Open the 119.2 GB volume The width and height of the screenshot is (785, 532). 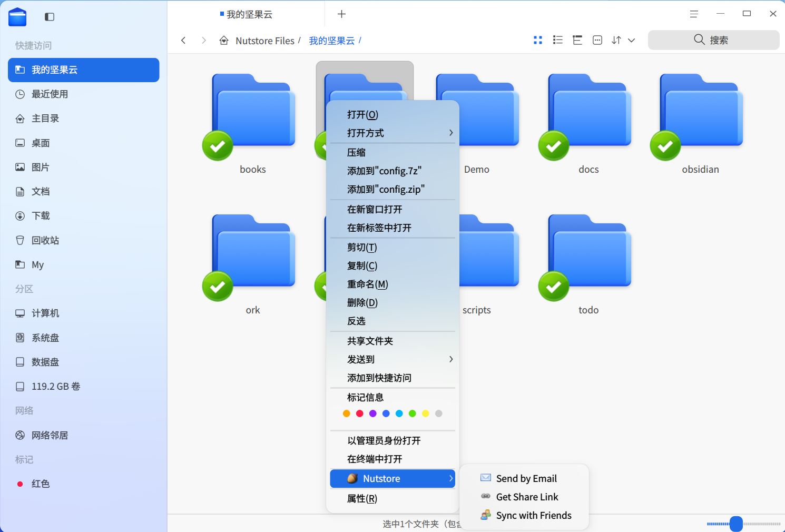pyautogui.click(x=84, y=387)
